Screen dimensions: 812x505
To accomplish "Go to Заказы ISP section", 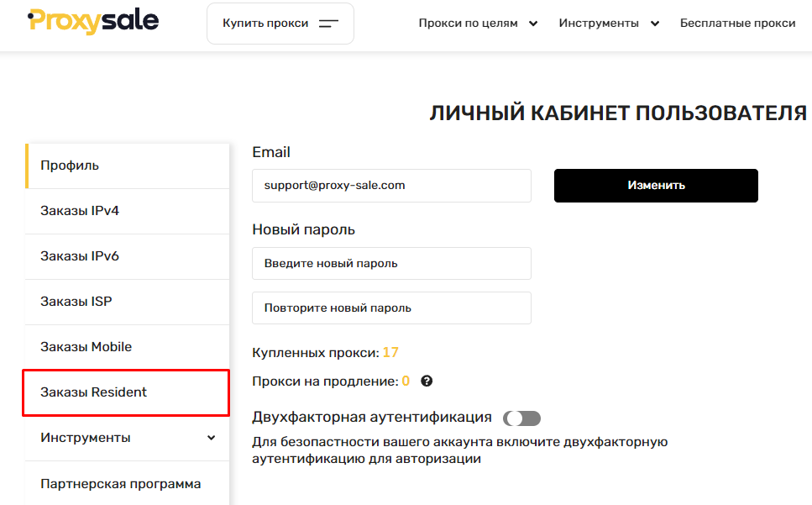I will point(128,302).
